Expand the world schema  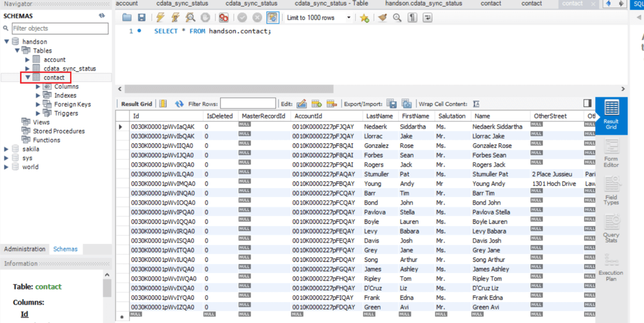pyautogui.click(x=6, y=166)
